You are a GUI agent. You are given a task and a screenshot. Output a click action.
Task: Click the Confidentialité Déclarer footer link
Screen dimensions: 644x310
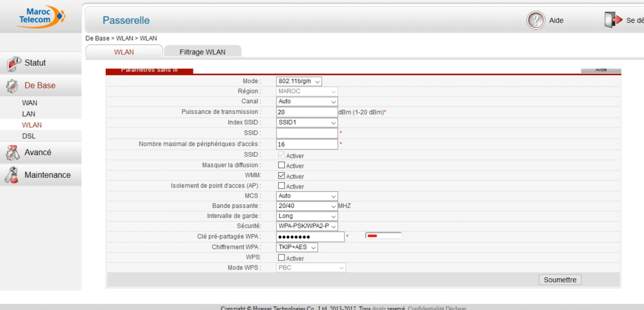click(x=437, y=308)
